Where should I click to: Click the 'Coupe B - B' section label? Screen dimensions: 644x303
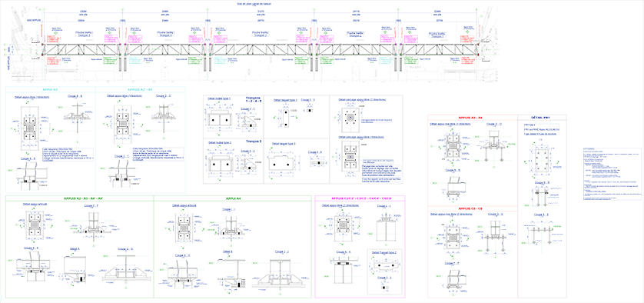click(x=75, y=97)
